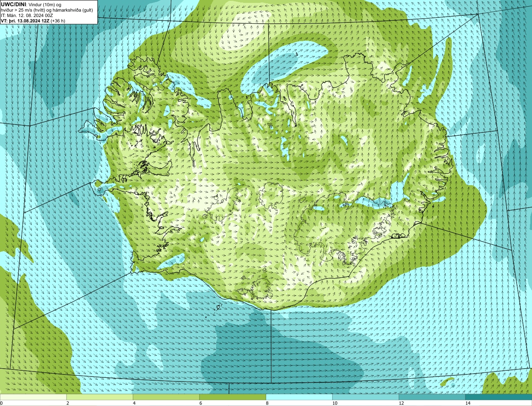The width and height of the screenshot is (532, 406).
Task: Pick the cyan 10–12 color bar segment
Action: pyautogui.click(x=366, y=397)
